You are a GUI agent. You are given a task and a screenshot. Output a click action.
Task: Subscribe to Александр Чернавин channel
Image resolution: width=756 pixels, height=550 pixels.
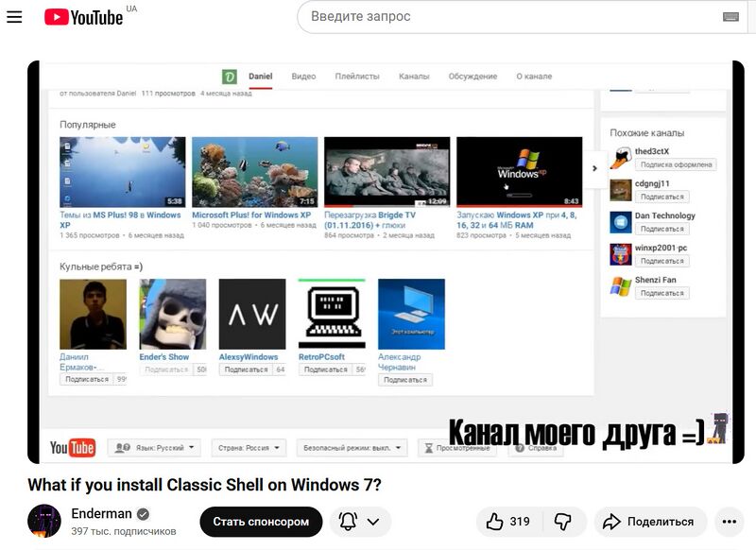pos(405,380)
